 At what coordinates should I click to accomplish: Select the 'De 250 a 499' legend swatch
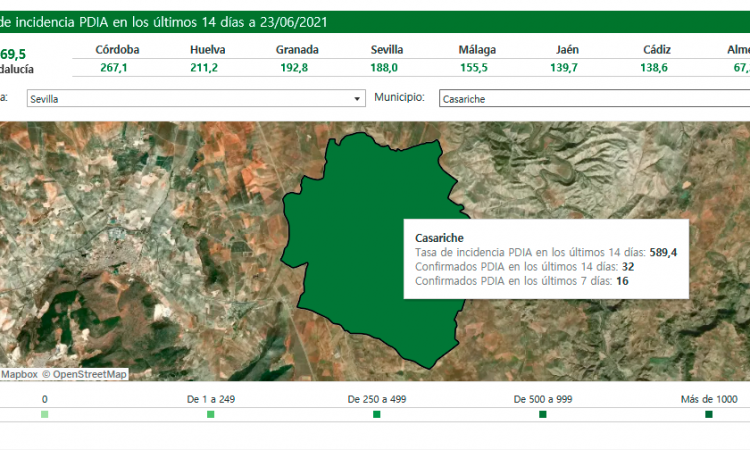[377, 414]
